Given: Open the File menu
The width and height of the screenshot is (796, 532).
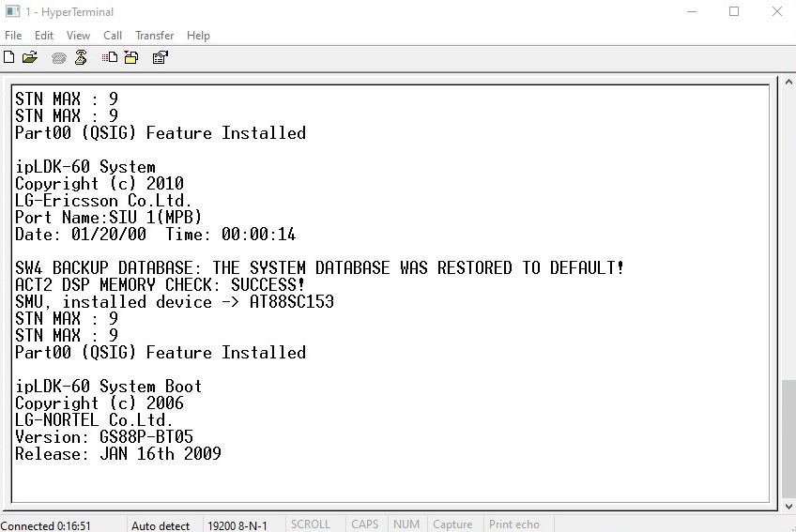Looking at the screenshot, I should pos(13,36).
